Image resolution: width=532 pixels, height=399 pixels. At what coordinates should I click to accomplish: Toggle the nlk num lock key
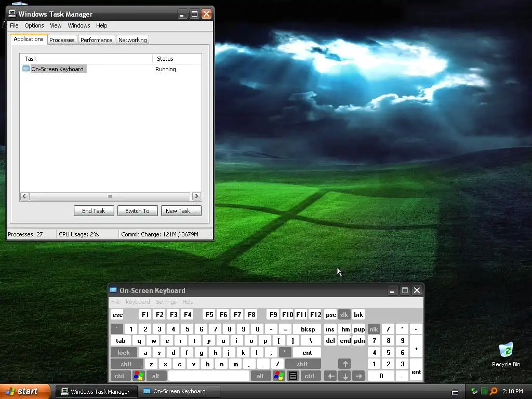(x=374, y=329)
